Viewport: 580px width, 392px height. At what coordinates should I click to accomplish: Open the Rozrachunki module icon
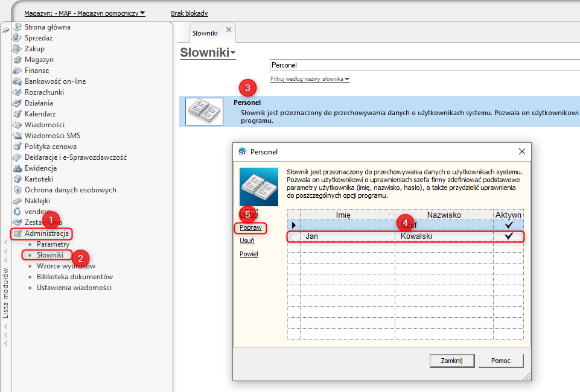point(18,92)
